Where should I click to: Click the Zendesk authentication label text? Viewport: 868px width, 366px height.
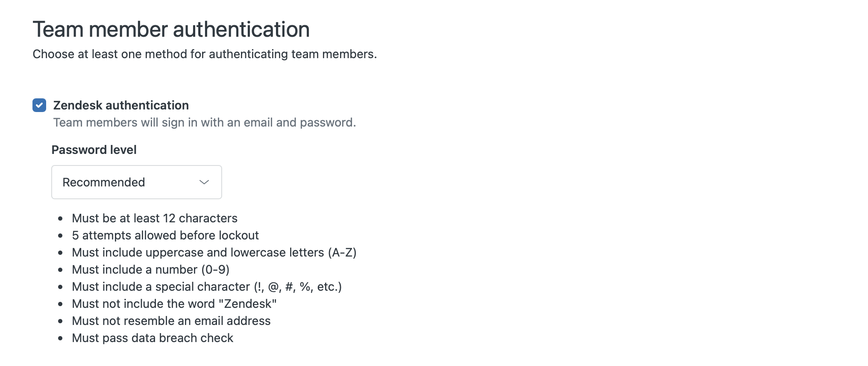pos(121,105)
